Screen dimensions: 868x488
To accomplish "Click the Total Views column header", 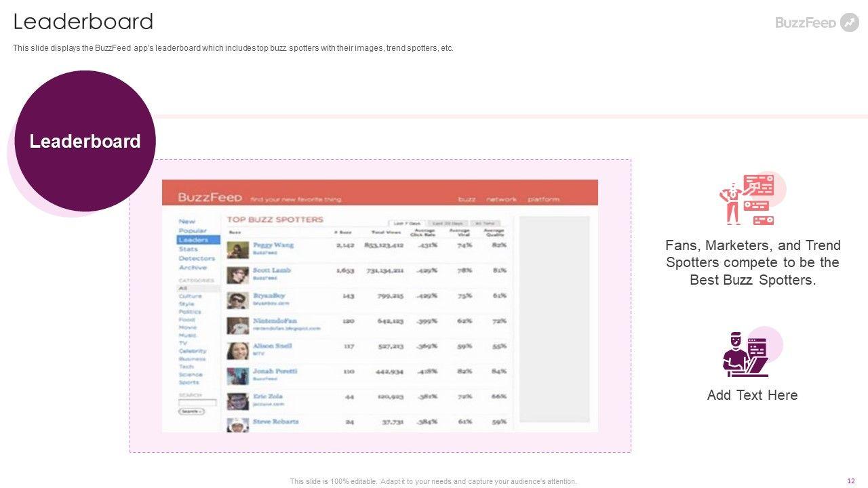I will (x=386, y=232).
